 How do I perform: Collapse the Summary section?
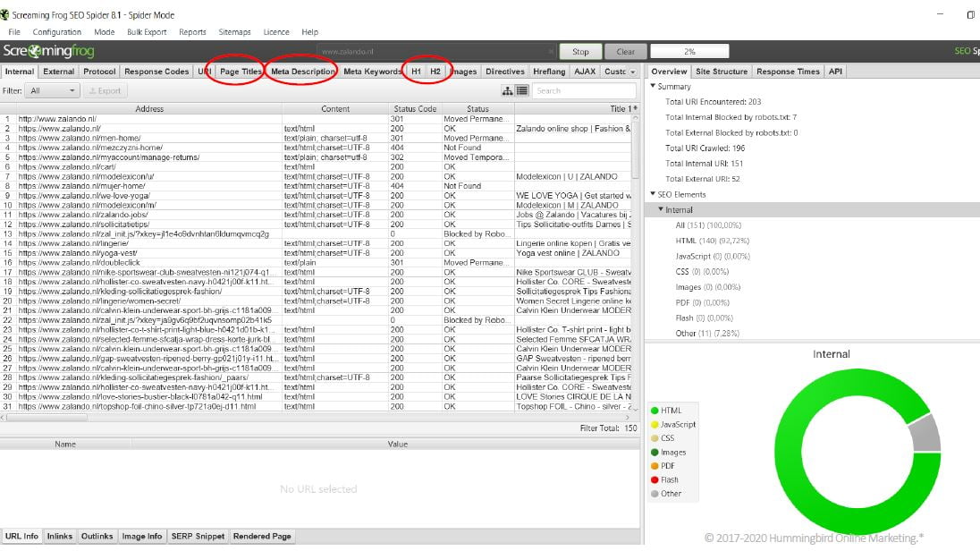(x=653, y=86)
